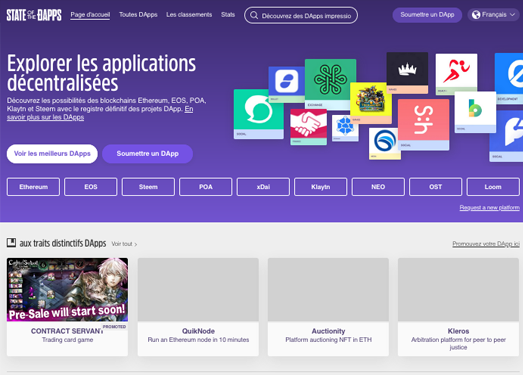
Task: Click the Voir les meilleurs DApps button
Action: [52, 154]
